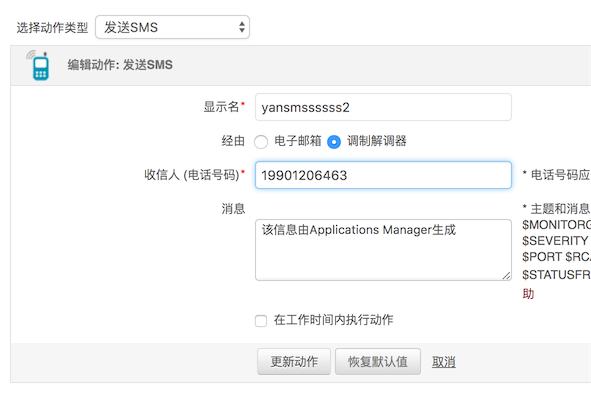Select the 电子邮箱 radio button
This screenshot has height=395, width=591.
click(x=261, y=142)
